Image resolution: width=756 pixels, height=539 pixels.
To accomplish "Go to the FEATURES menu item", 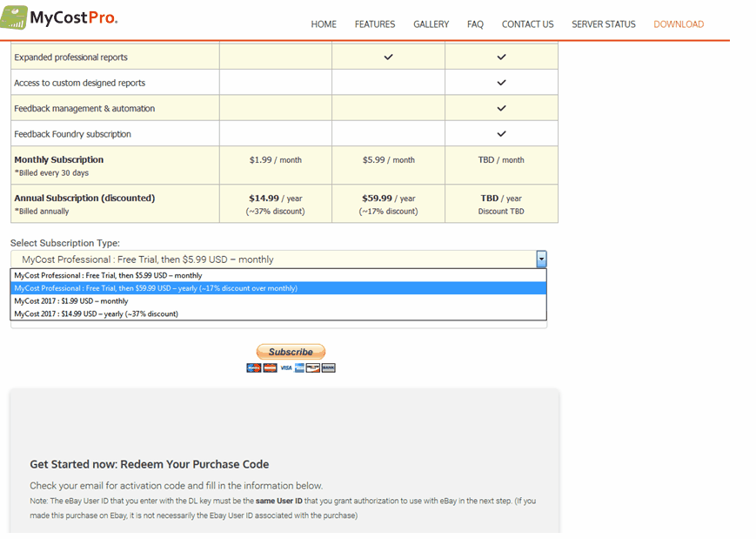I will click(x=375, y=24).
